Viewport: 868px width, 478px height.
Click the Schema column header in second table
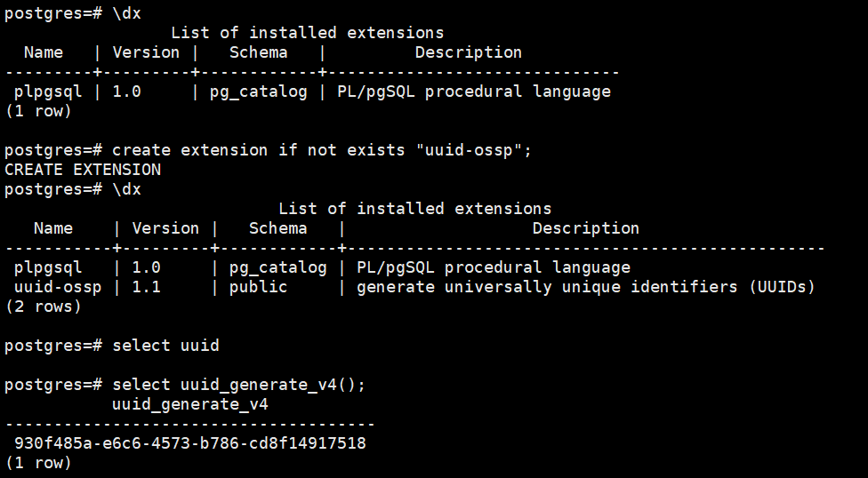277,228
